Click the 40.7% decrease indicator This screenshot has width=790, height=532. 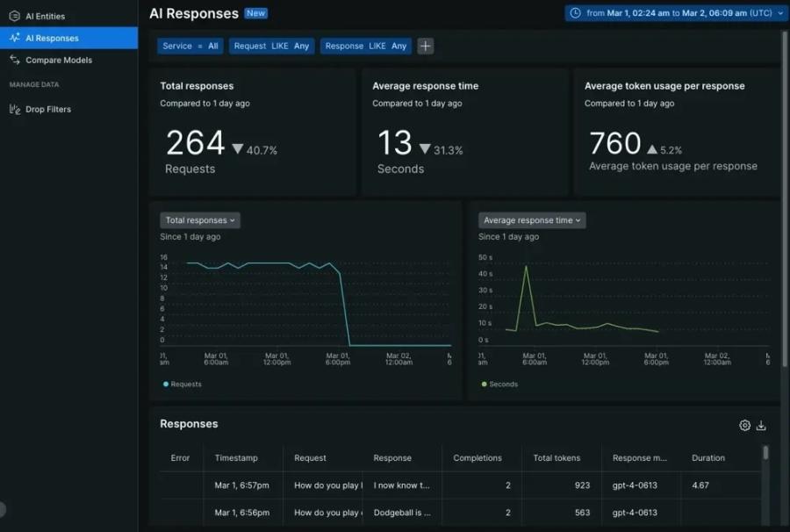pyautogui.click(x=255, y=149)
